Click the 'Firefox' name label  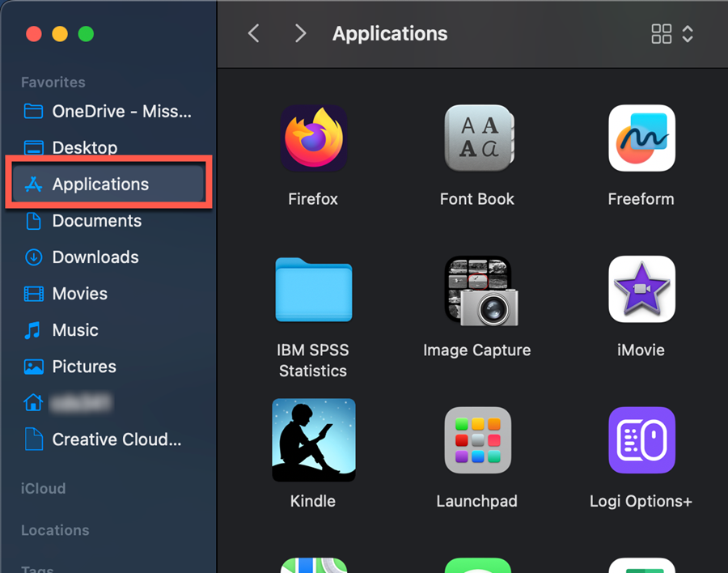click(x=313, y=199)
